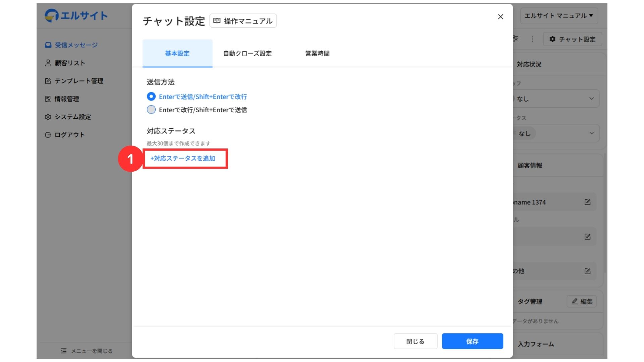Click the vertical three-dot more icon
Viewport: 644px width, 362px height.
click(532, 39)
